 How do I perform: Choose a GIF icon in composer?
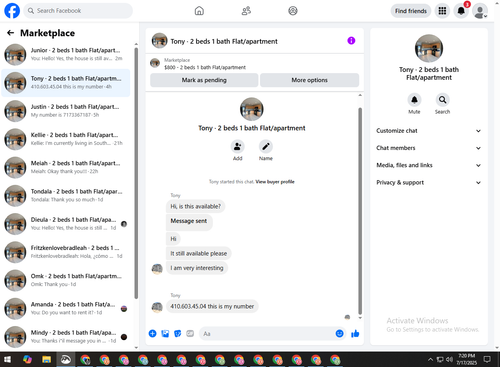point(190,333)
